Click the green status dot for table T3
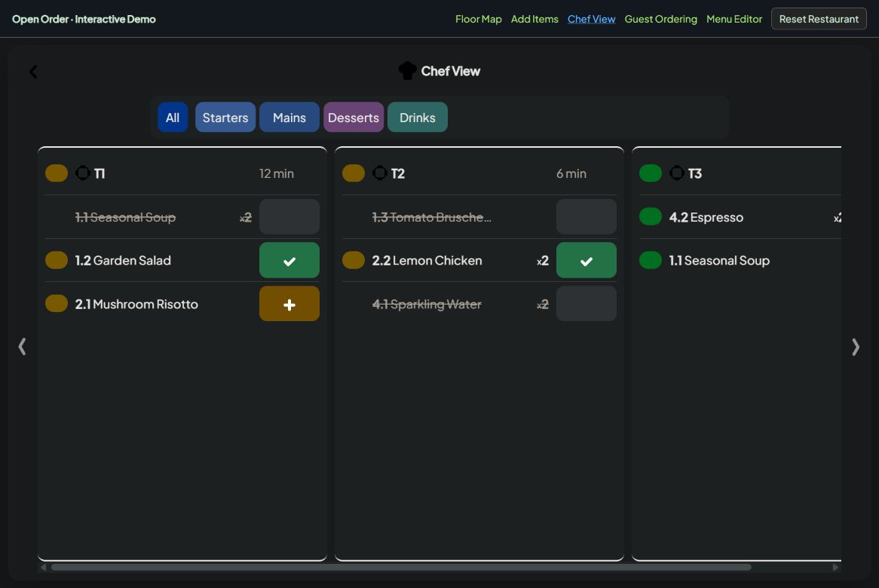Image resolution: width=879 pixels, height=588 pixels. [651, 173]
